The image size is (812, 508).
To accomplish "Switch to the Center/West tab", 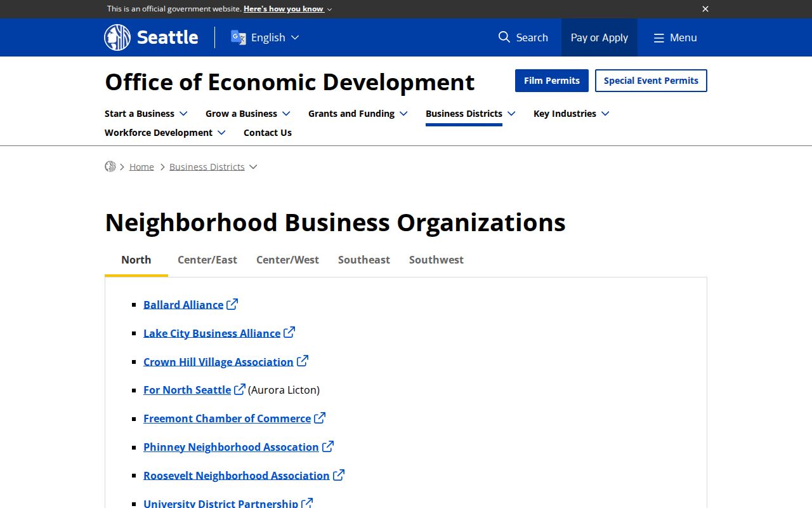I will [x=287, y=260].
